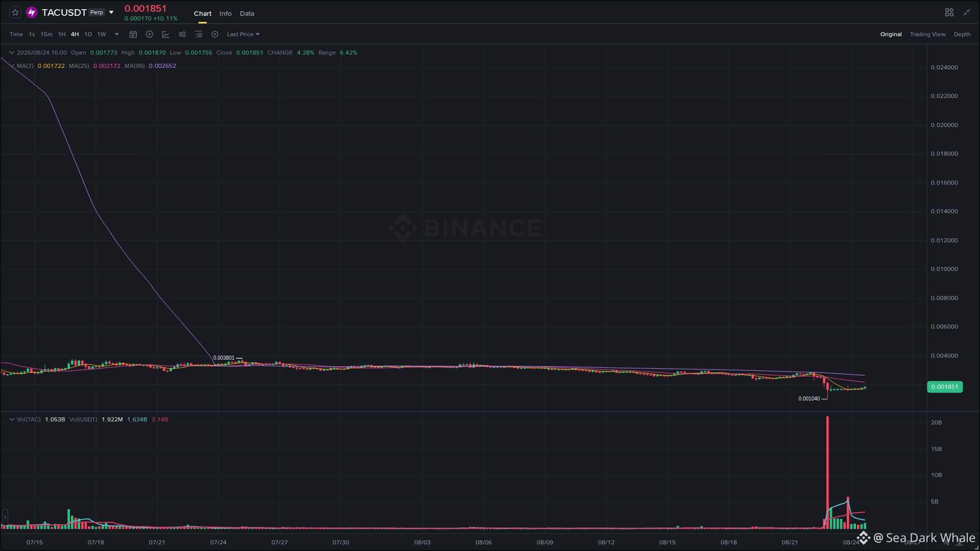
Task: Open the calendar go-to-date icon
Action: [133, 34]
